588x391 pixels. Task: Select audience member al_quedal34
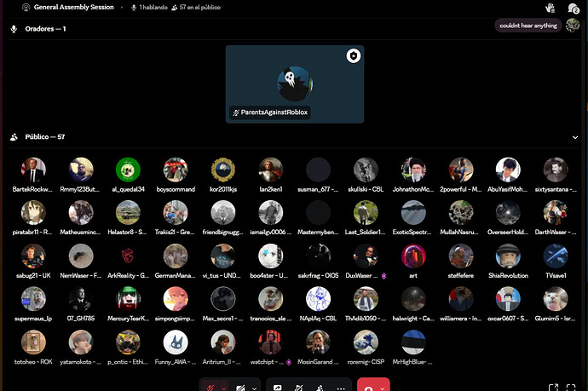coord(128,175)
